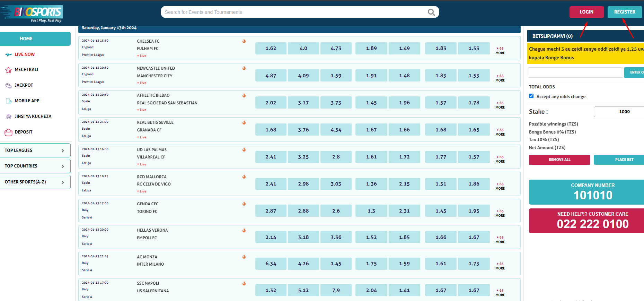
Task: Click flame icon for Real Betis match
Action: click(x=244, y=122)
